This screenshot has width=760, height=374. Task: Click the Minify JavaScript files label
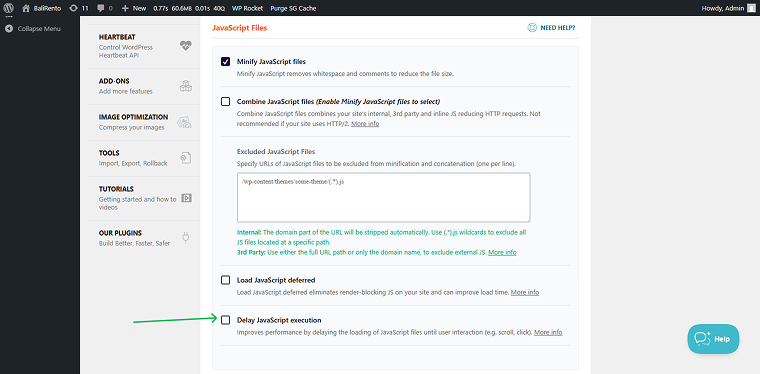pyautogui.click(x=271, y=62)
